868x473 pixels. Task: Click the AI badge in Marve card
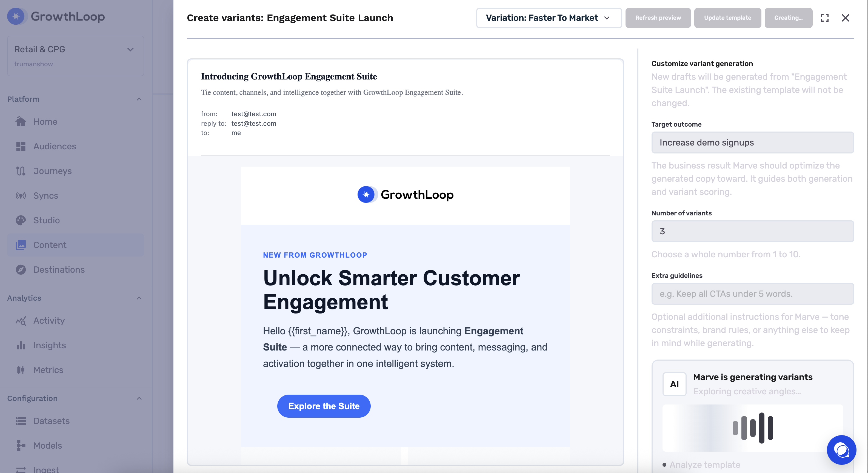tap(674, 384)
